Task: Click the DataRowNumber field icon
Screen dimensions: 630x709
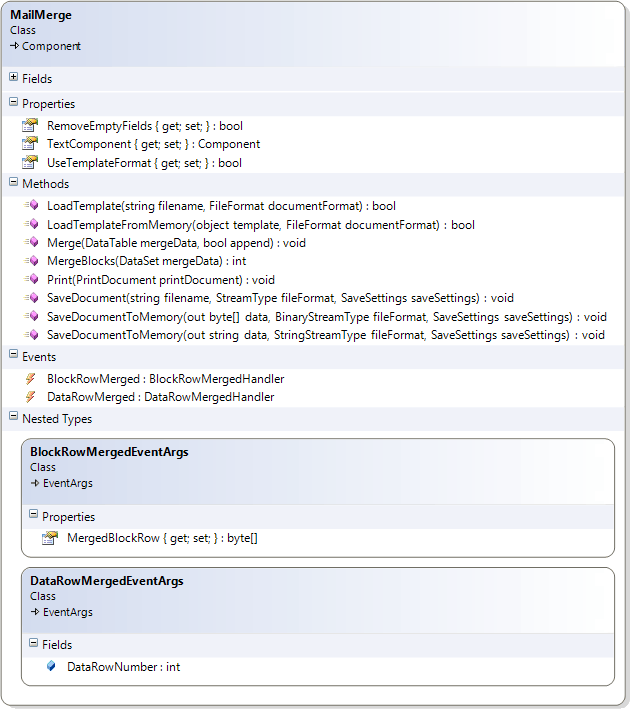Action: 51,666
